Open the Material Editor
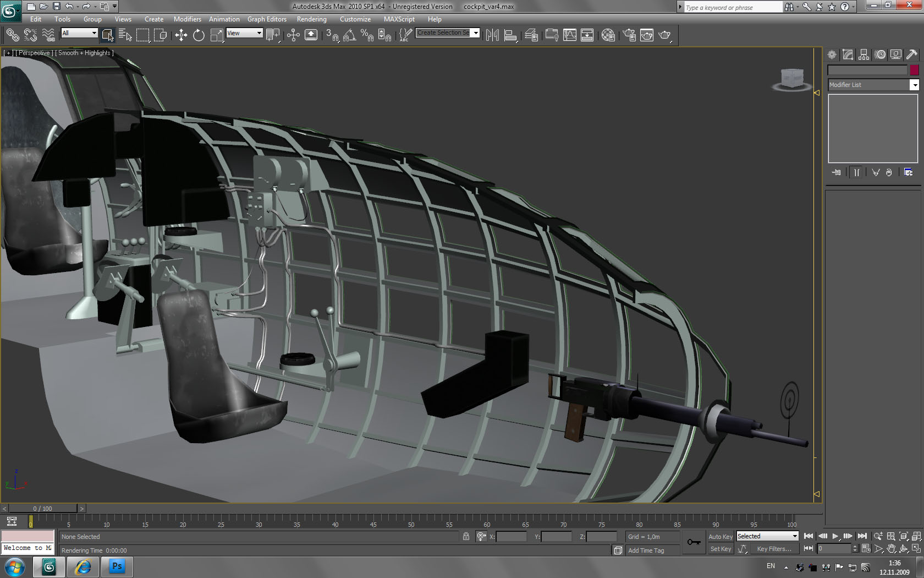This screenshot has height=578, width=924. [x=608, y=35]
